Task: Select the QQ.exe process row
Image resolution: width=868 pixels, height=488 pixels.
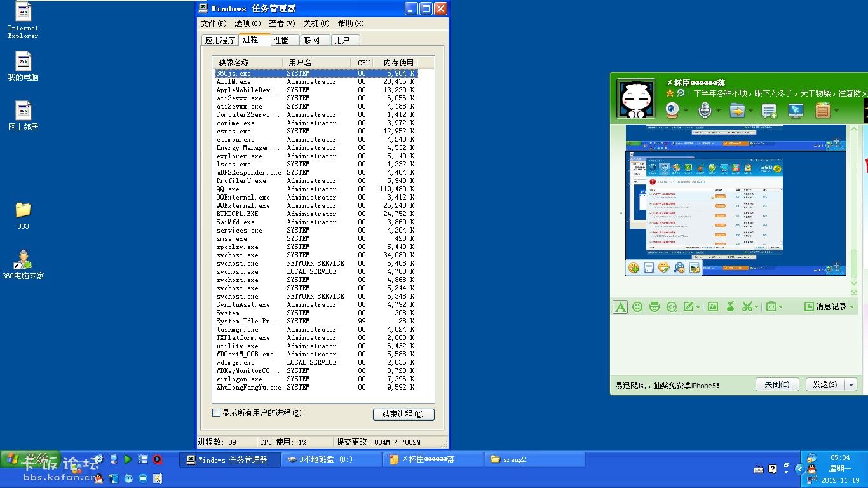Action: [315, 189]
